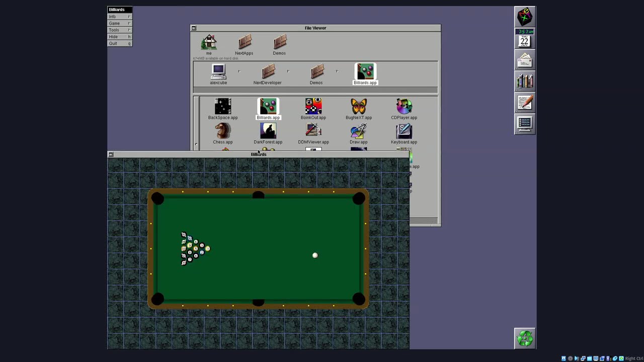Select the alexcube computer icon in the path
This screenshot has width=644, height=362.
218,74
